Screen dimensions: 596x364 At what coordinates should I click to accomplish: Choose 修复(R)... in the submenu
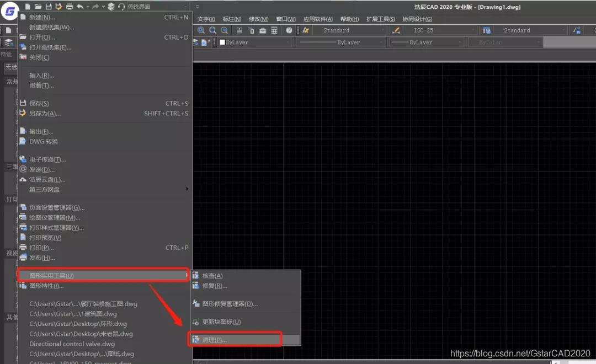[246, 286]
